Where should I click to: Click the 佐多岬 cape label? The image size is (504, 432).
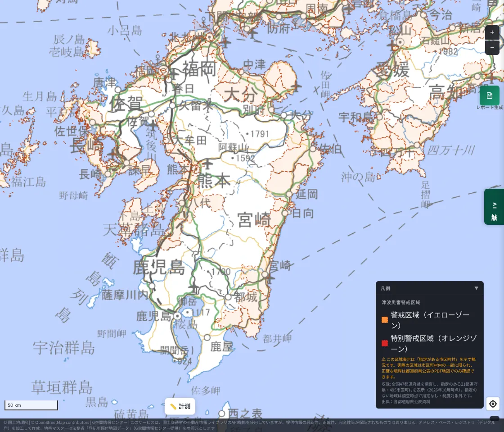pos(206,391)
